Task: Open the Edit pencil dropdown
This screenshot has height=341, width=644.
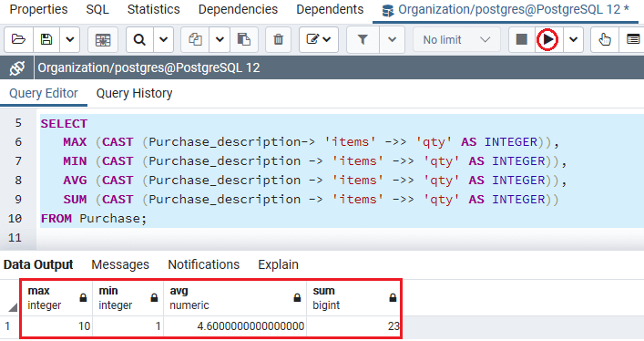Action: click(x=319, y=39)
